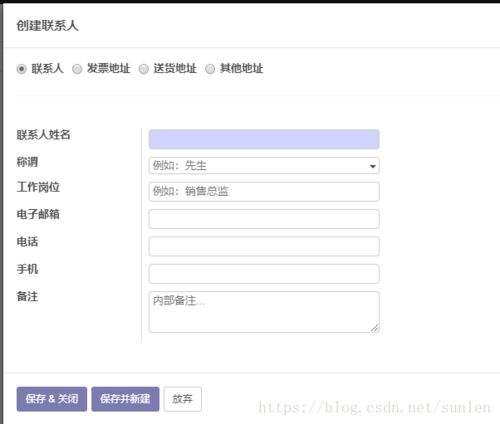Click the 保存 & 关闭 button
Screen dimensions: 500x424
click(x=52, y=399)
